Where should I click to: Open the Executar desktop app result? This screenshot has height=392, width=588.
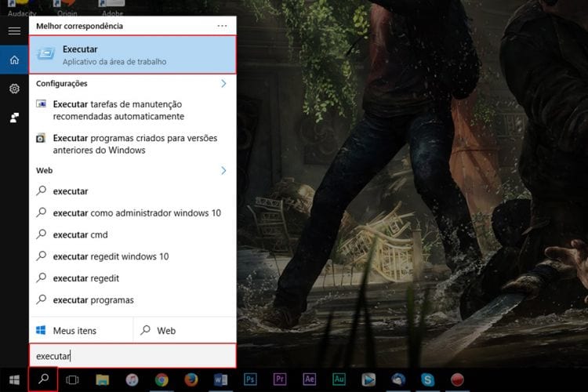point(132,55)
